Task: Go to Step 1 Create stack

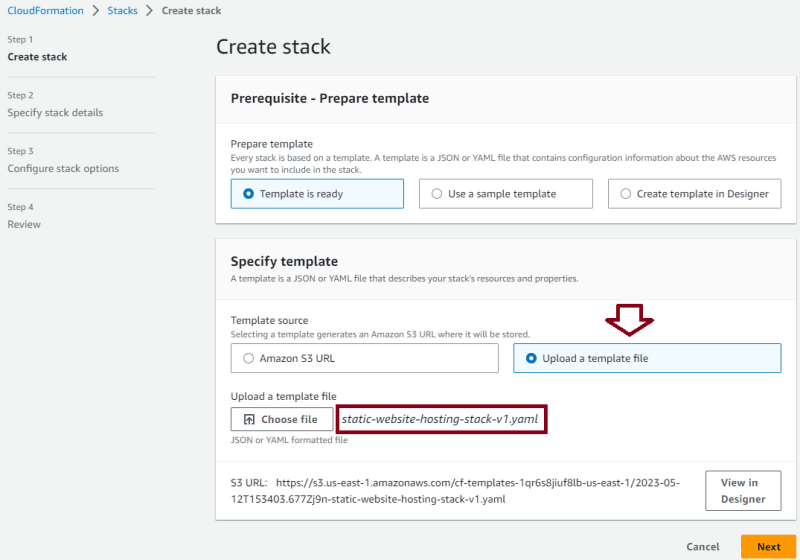Action: click(x=37, y=57)
